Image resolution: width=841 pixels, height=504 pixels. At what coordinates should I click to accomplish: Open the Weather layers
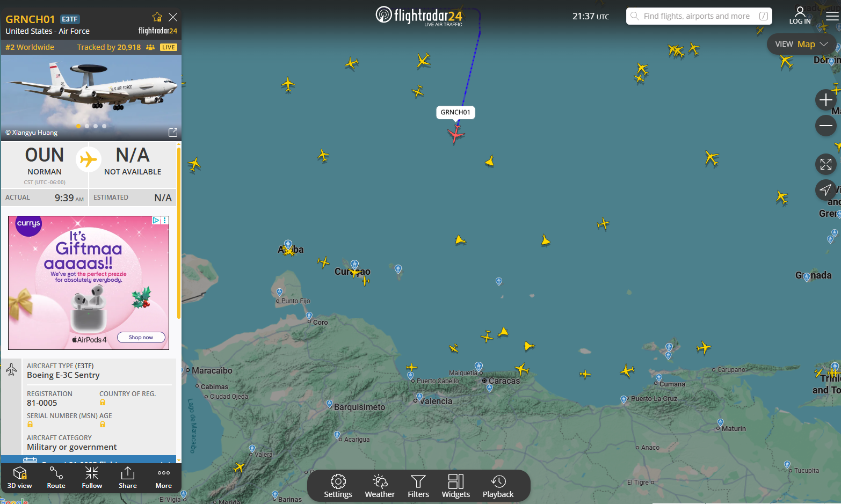tap(380, 486)
